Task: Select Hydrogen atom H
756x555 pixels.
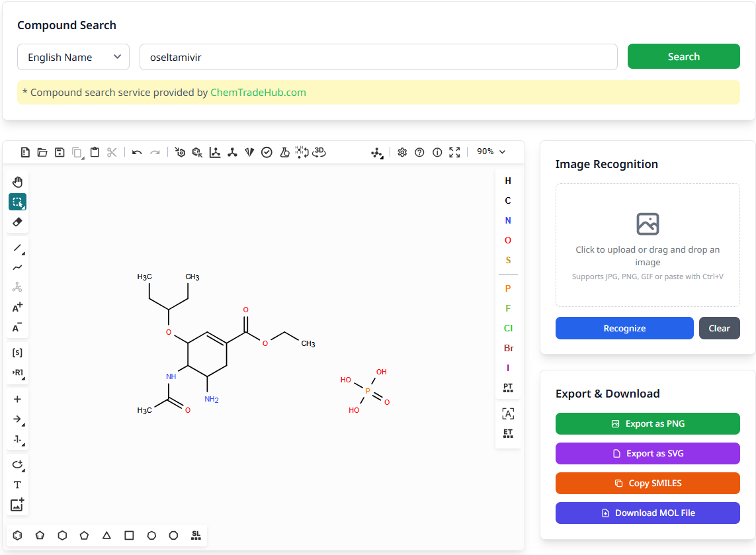Action: [508, 181]
